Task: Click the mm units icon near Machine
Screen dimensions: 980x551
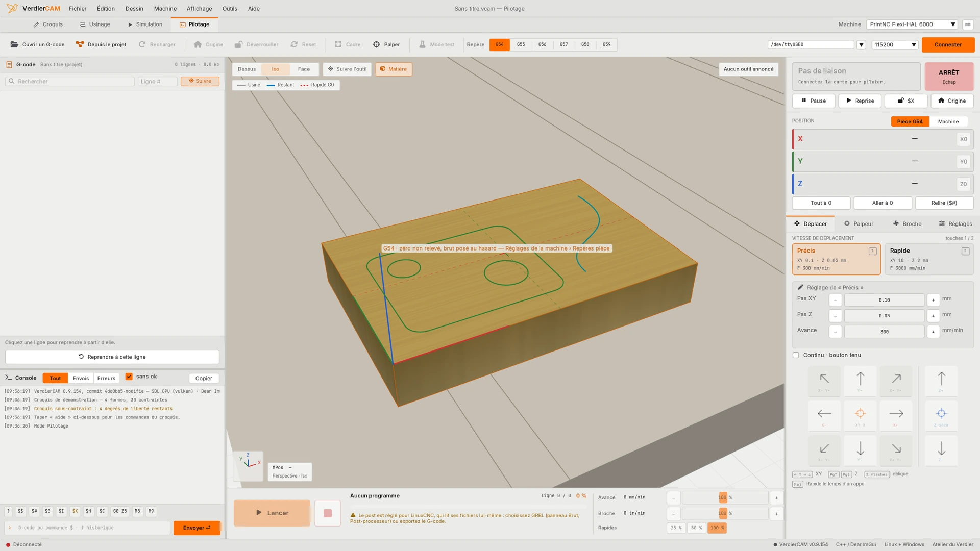Action: (x=967, y=24)
